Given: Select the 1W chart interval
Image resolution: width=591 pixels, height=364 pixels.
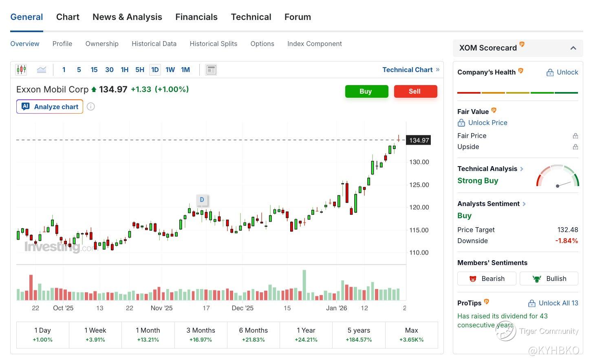Looking at the screenshot, I should tap(170, 70).
